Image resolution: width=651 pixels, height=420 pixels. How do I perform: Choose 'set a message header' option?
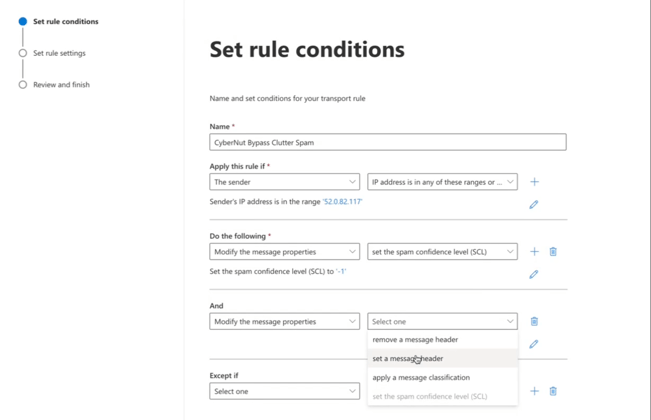408,359
